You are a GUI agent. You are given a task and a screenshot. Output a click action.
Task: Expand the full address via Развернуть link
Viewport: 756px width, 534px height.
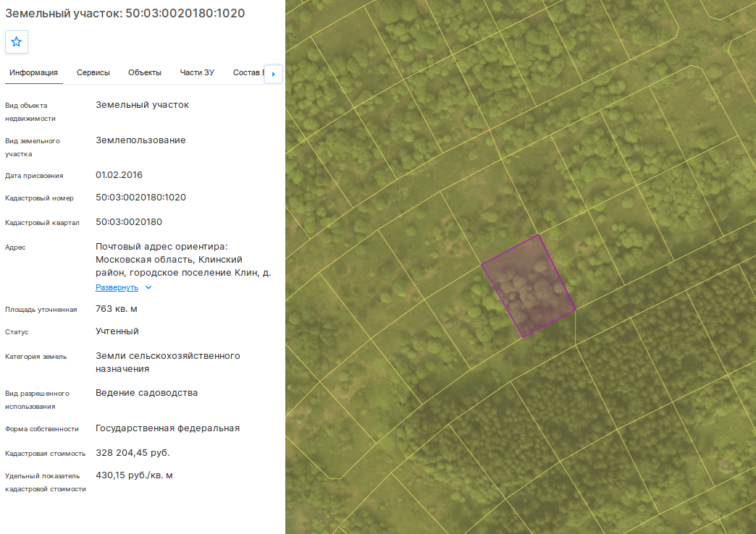117,288
